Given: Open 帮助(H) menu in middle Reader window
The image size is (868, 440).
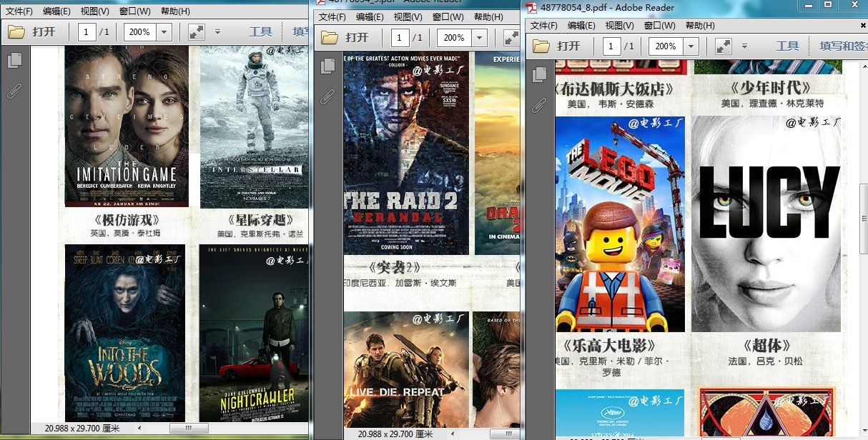Looking at the screenshot, I should point(488,17).
